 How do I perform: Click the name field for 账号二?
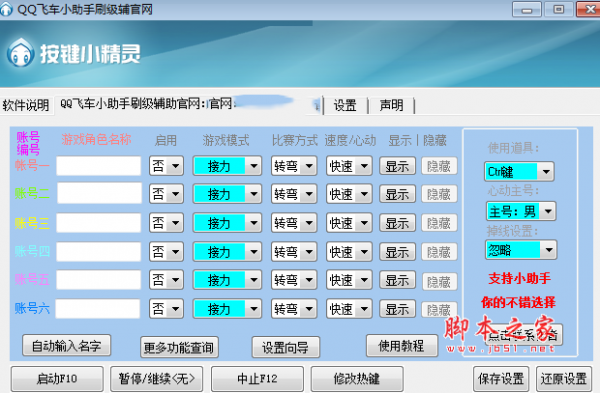click(99, 193)
